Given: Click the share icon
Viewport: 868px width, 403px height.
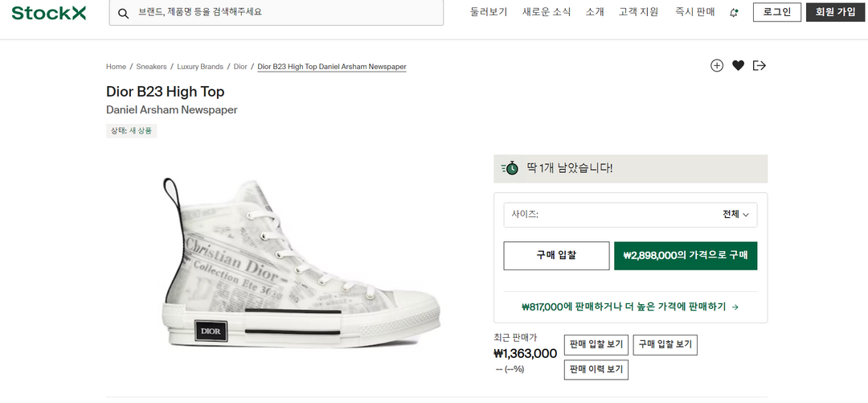Looking at the screenshot, I should point(759,66).
